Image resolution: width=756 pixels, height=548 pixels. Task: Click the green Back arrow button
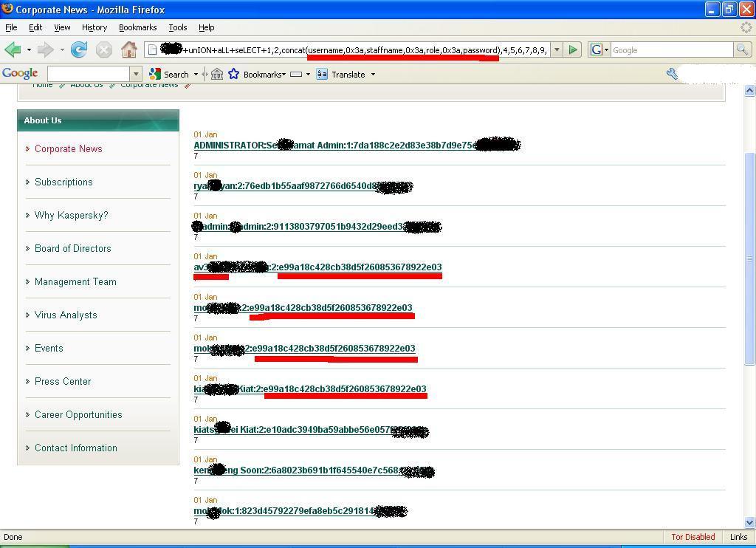13,49
